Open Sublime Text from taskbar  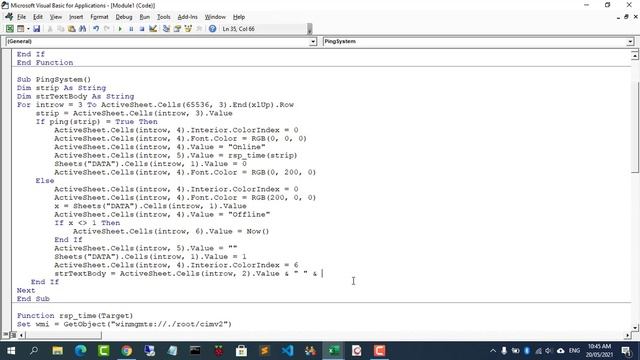264,351
